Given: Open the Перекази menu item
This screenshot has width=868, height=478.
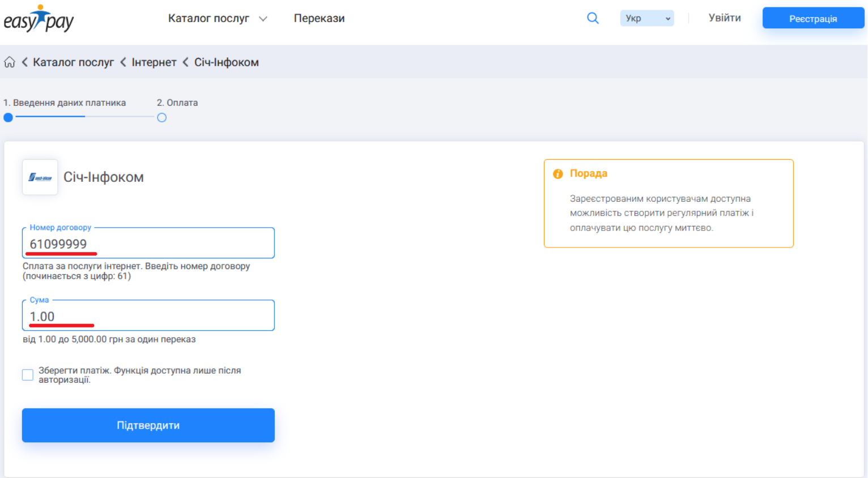Looking at the screenshot, I should pyautogui.click(x=319, y=18).
